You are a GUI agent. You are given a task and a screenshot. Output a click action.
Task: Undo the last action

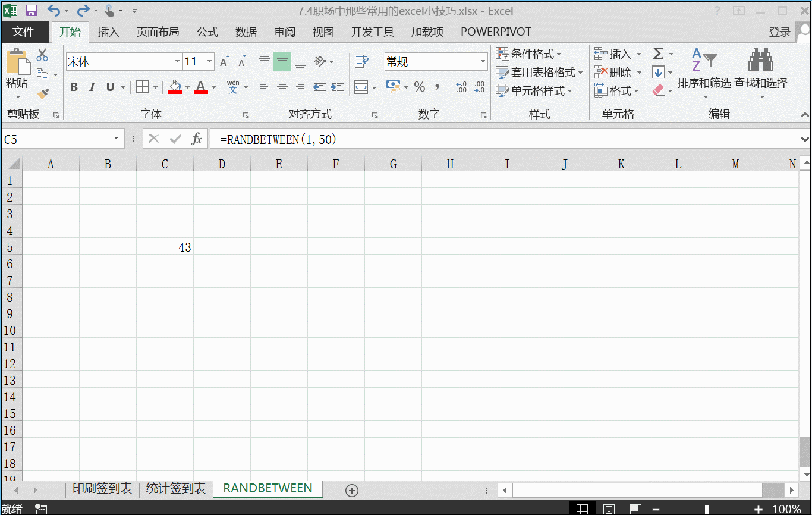point(53,11)
